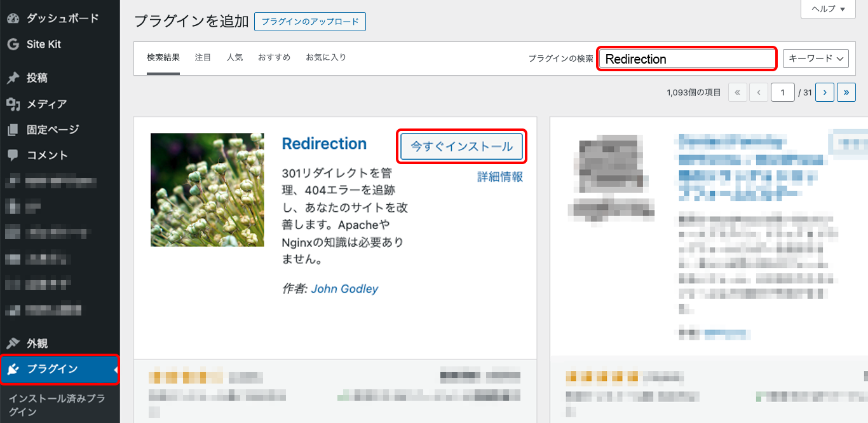The height and width of the screenshot is (423, 868).
Task: Go to next results page arrow
Action: pos(824,92)
